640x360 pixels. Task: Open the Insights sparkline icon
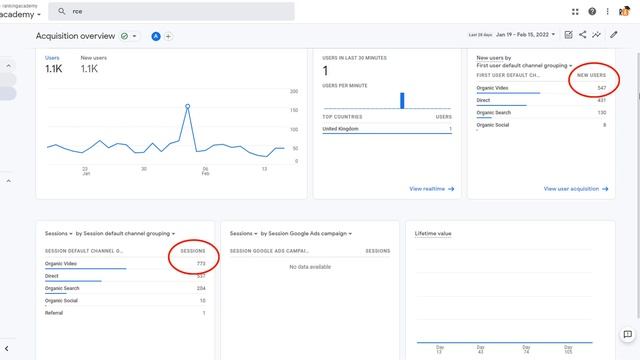pos(596,35)
